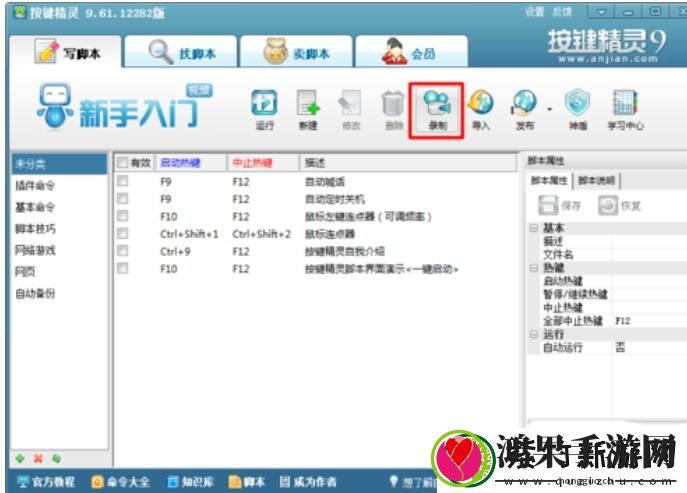
Task: Click the green plus add-category icon
Action: click(x=20, y=458)
